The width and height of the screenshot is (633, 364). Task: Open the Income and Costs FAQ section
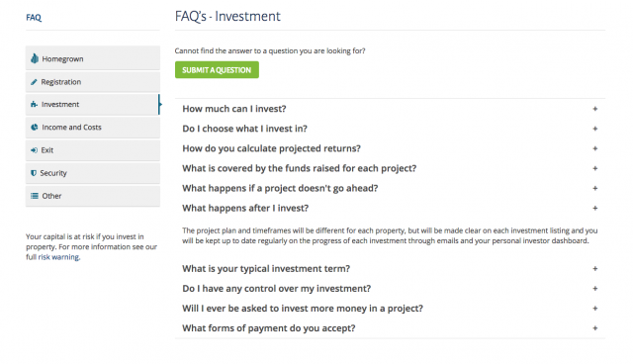(93, 128)
